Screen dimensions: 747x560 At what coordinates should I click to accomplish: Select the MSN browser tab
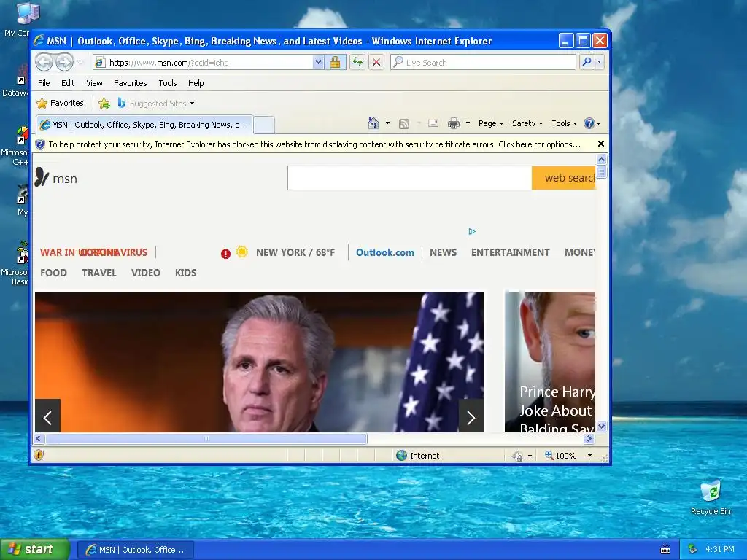pos(144,125)
